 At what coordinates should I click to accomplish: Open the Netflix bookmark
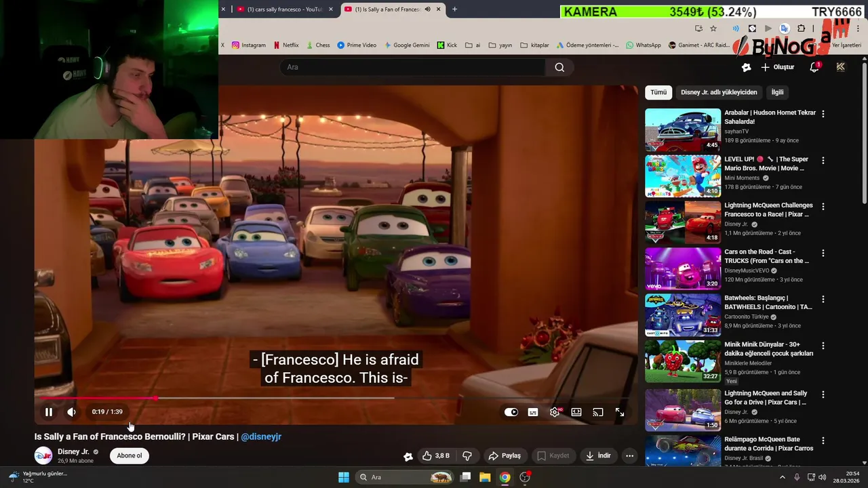coord(285,45)
